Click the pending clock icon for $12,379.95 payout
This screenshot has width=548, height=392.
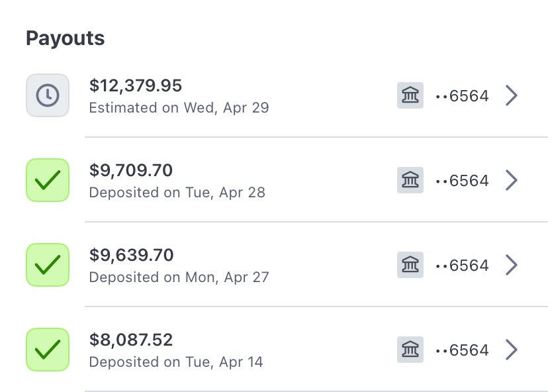(48, 95)
